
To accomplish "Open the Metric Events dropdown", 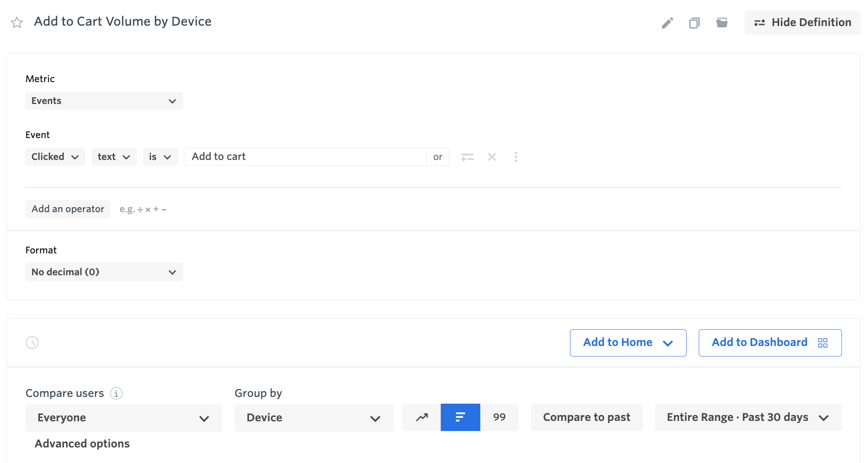I will point(104,101).
